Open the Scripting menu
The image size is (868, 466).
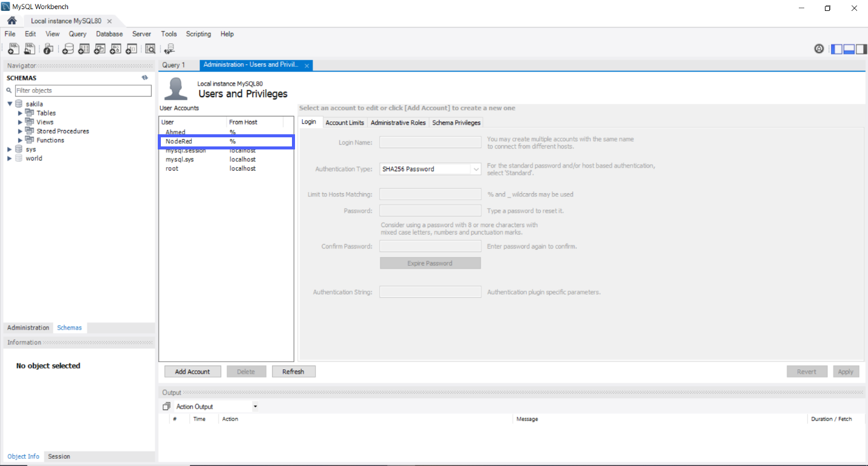click(x=198, y=34)
